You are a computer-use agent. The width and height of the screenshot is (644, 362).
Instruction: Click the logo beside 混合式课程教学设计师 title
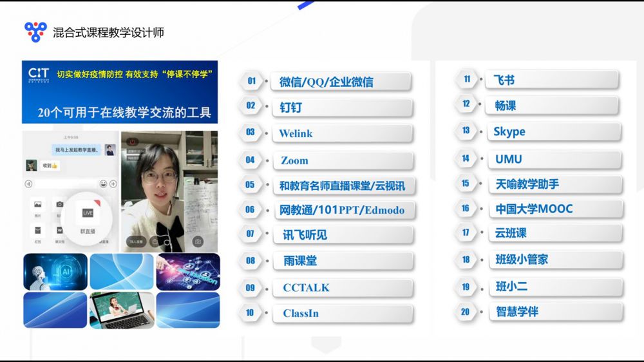(35, 32)
